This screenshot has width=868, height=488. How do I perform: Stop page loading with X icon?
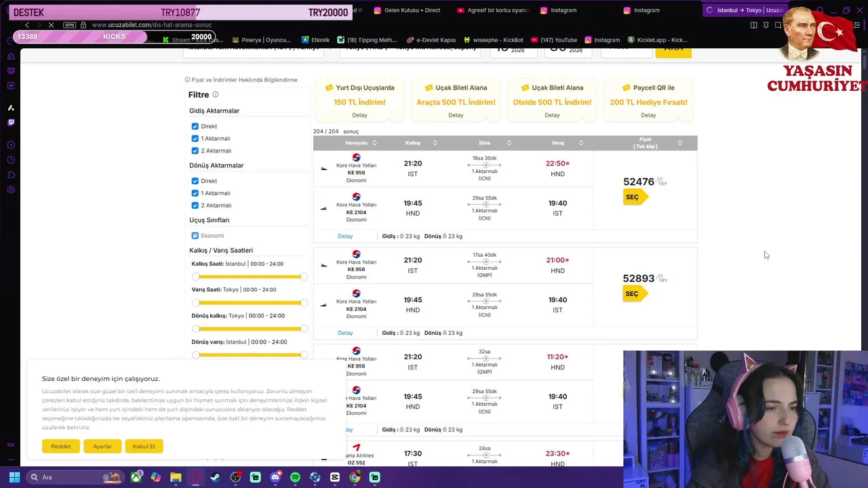pos(51,25)
